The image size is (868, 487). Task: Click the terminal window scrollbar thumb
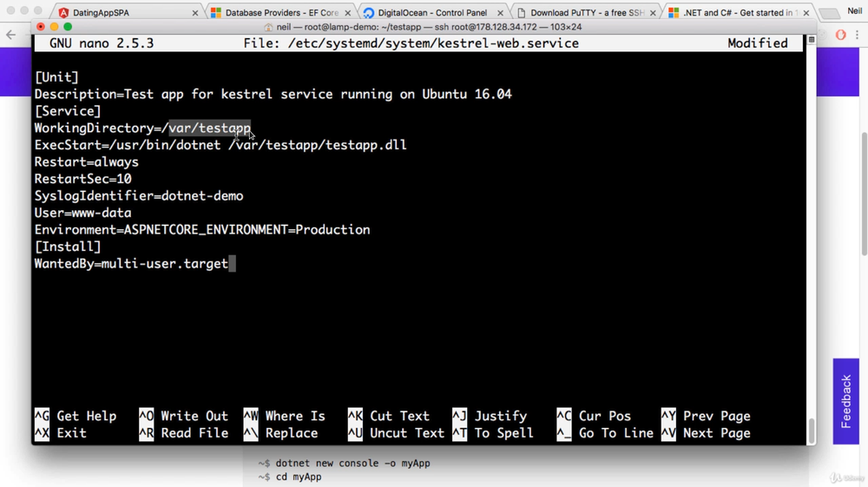812,431
